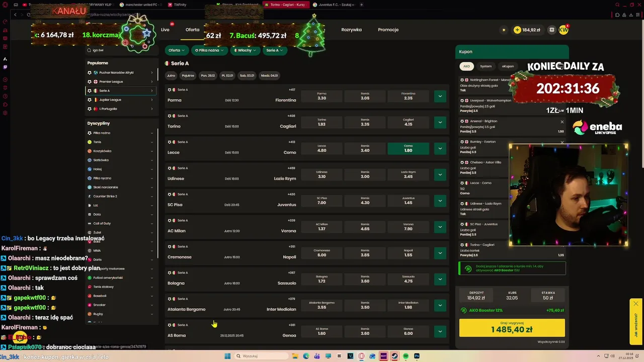Launch Spotify from the taskbar
This screenshot has width=644, height=362.
pyautogui.click(x=406, y=356)
